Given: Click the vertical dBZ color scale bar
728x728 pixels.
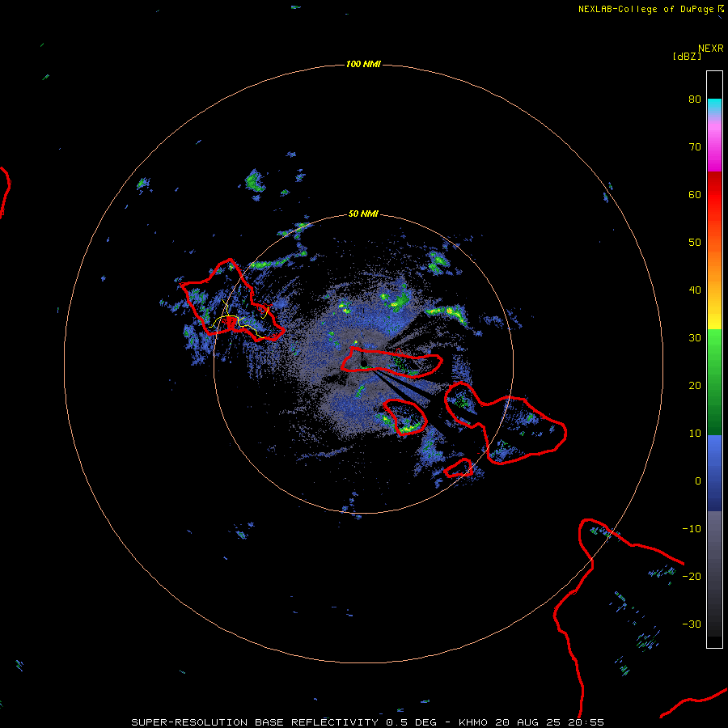Looking at the screenshot, I should coord(714,359).
